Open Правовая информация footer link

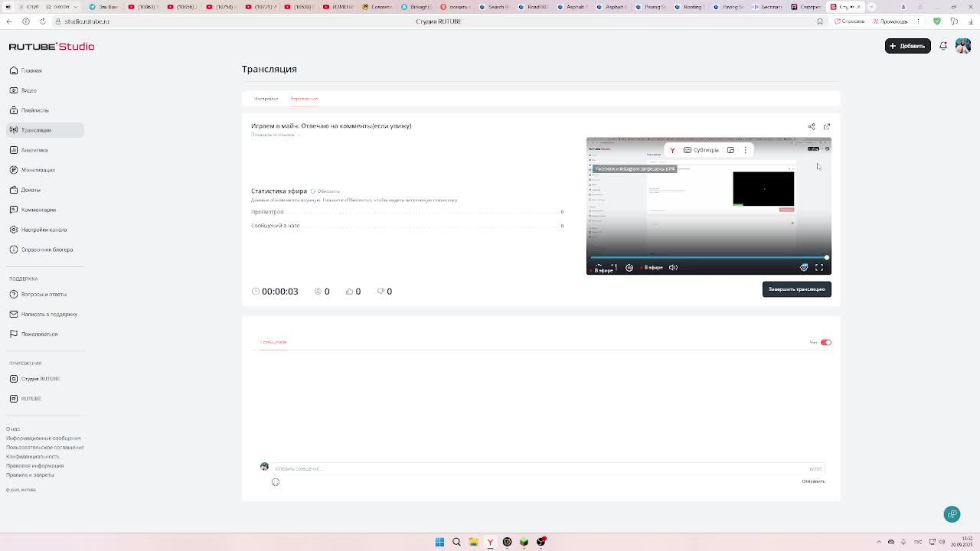35,466
